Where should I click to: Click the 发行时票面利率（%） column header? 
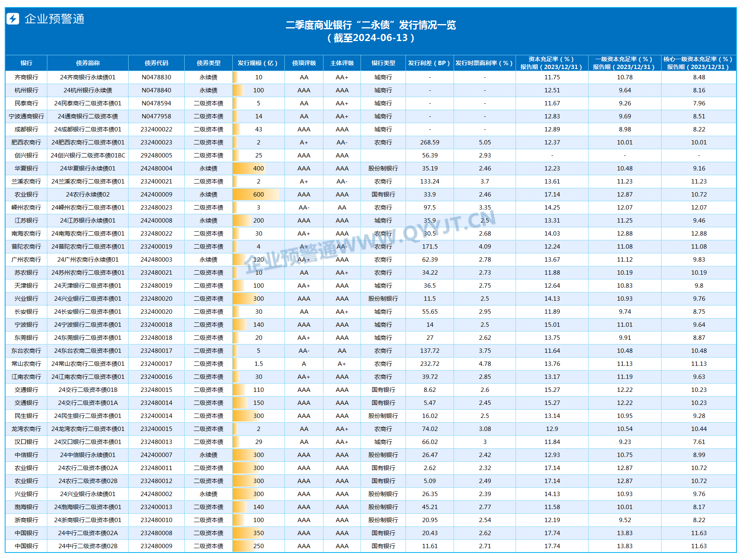tap(485, 63)
